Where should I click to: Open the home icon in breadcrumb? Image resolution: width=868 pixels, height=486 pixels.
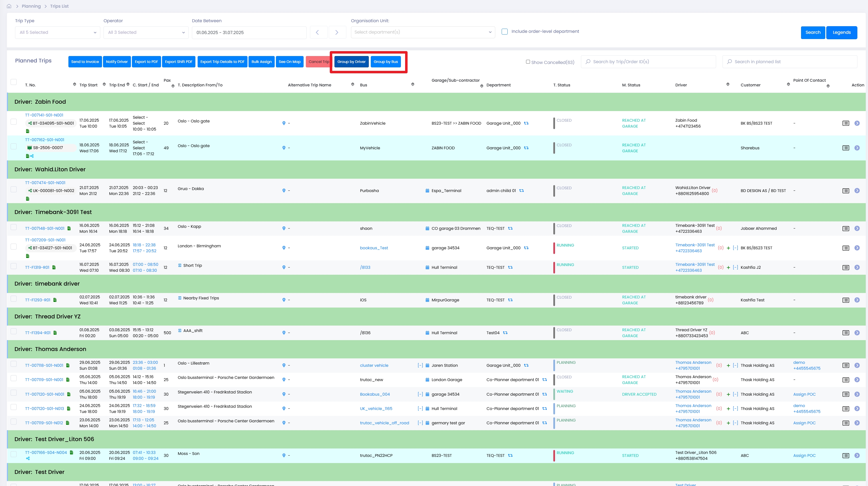(x=9, y=6)
